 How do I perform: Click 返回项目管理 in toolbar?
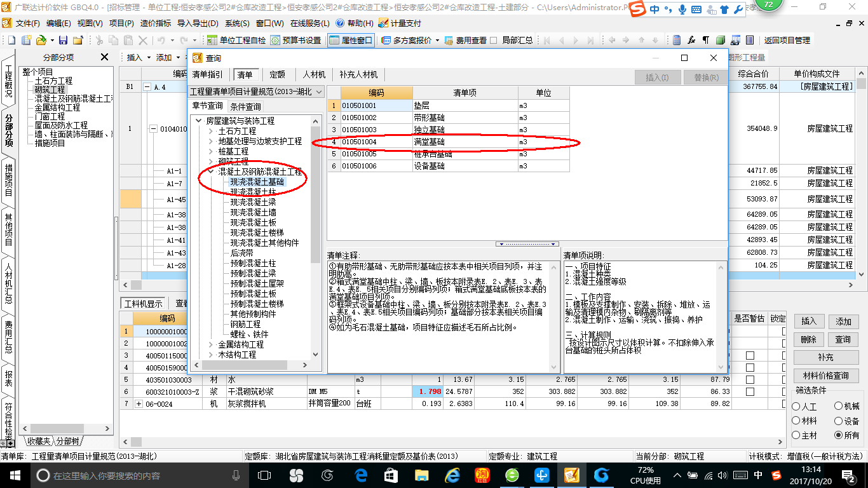[787, 40]
